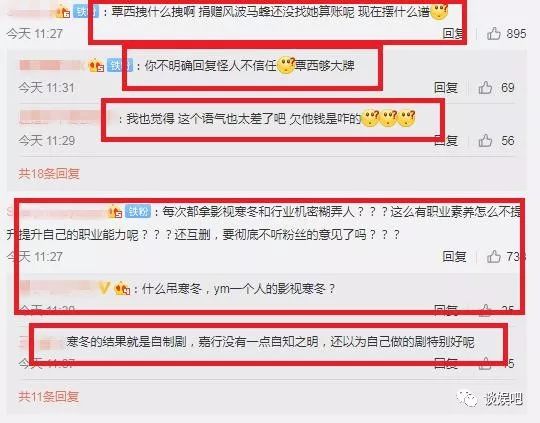Screen dimensions: 540x423
Task: Reply to the 今天 11:29 comment
Action: (446, 141)
